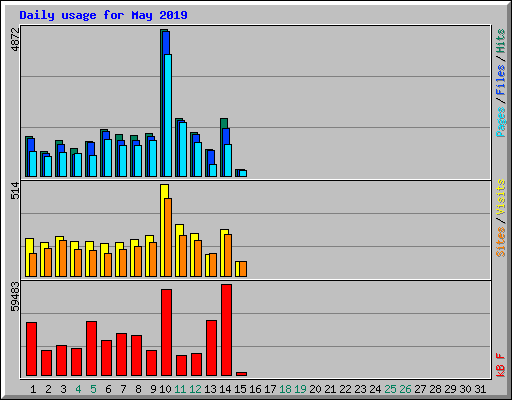Click day 29 on the x-axis

point(450,389)
